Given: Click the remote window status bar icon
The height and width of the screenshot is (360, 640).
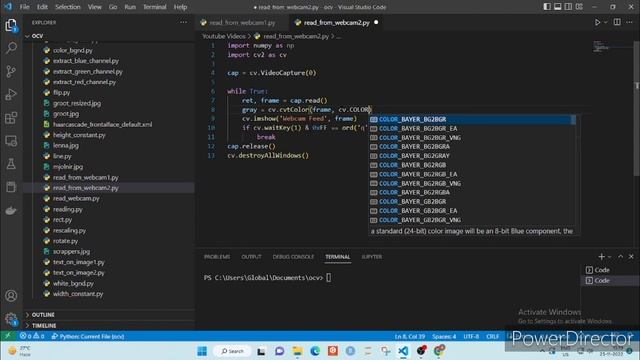Looking at the screenshot, I should click(x=7, y=336).
